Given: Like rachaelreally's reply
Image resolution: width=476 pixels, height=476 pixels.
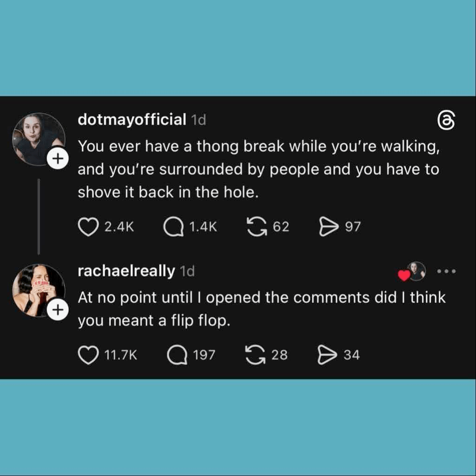Looking at the screenshot, I should [x=87, y=356].
